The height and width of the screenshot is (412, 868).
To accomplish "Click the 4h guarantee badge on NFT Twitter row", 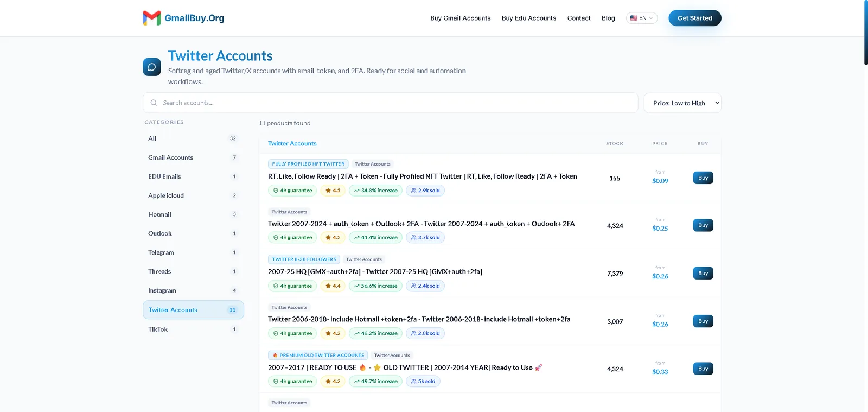I will pos(293,191).
